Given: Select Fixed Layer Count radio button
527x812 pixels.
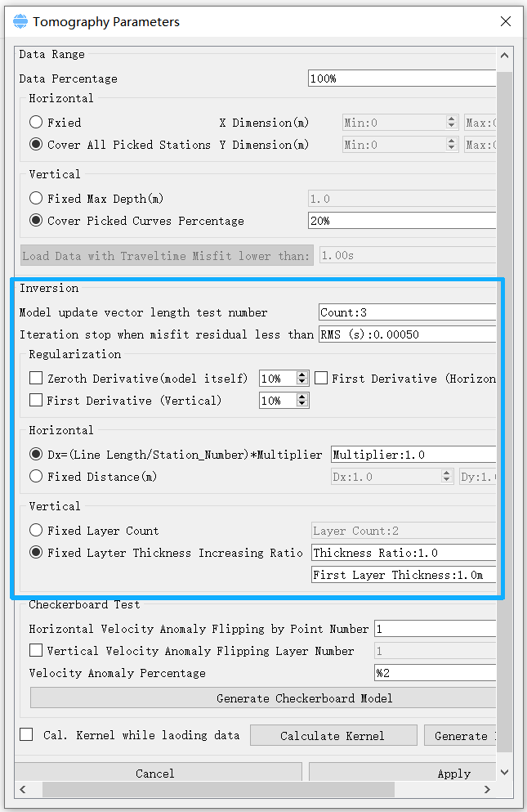Looking at the screenshot, I should (x=36, y=531).
